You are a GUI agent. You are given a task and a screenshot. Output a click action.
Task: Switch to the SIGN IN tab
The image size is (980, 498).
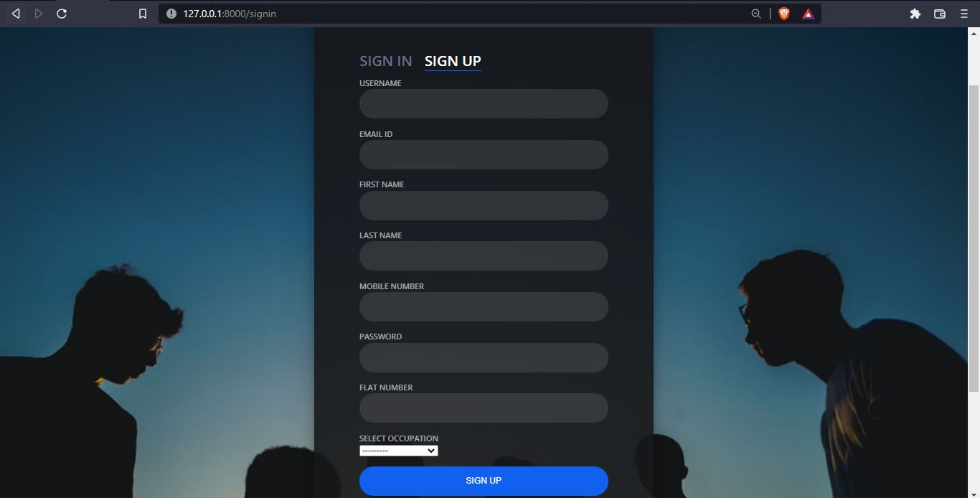(x=386, y=61)
